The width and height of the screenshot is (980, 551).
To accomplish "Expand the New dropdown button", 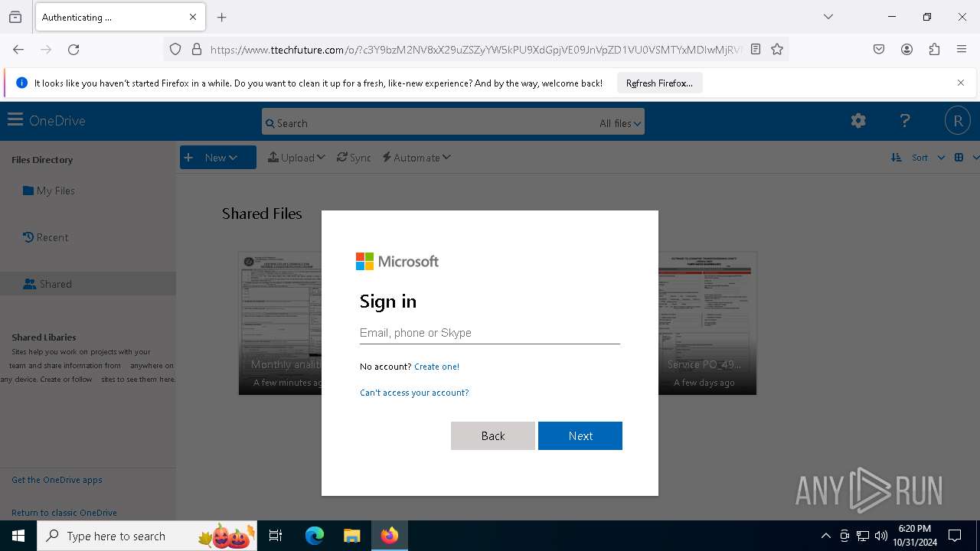I will tap(218, 158).
